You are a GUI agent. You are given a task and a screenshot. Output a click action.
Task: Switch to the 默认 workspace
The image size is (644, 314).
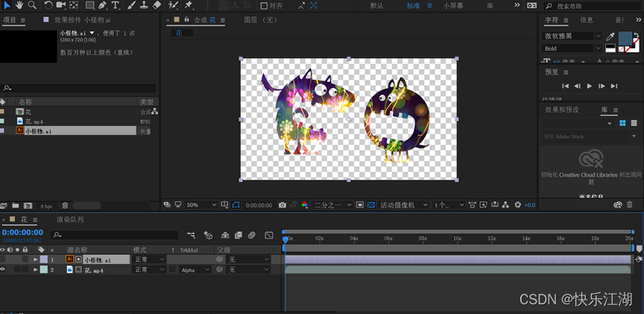click(377, 6)
